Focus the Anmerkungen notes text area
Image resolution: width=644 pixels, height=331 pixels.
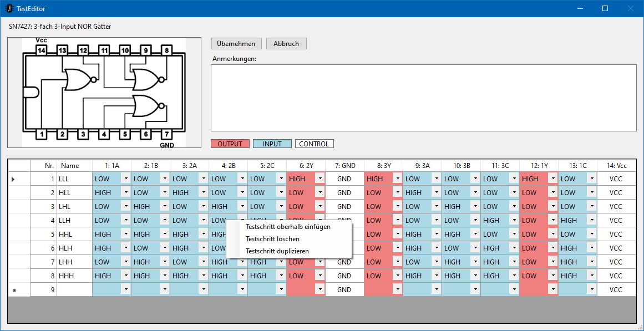[x=423, y=98]
